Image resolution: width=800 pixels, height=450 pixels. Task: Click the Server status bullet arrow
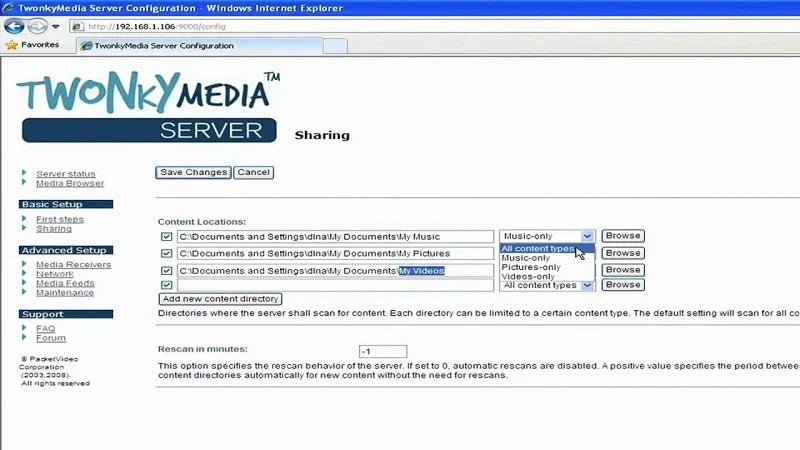click(24, 173)
